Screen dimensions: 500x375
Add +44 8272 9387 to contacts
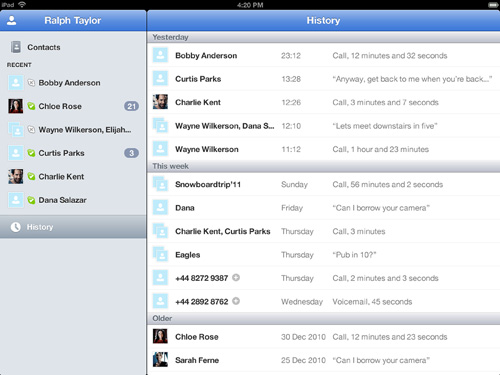(x=236, y=278)
